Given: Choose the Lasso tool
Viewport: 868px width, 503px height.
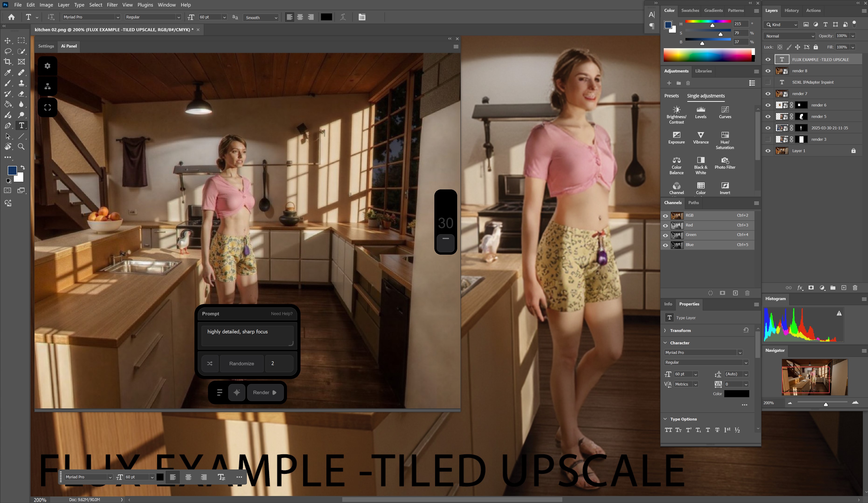Looking at the screenshot, I should [x=8, y=51].
